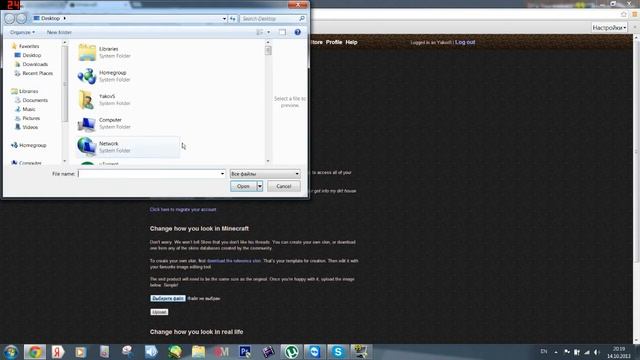Click the Cancel button in the dialog

pos(284,186)
